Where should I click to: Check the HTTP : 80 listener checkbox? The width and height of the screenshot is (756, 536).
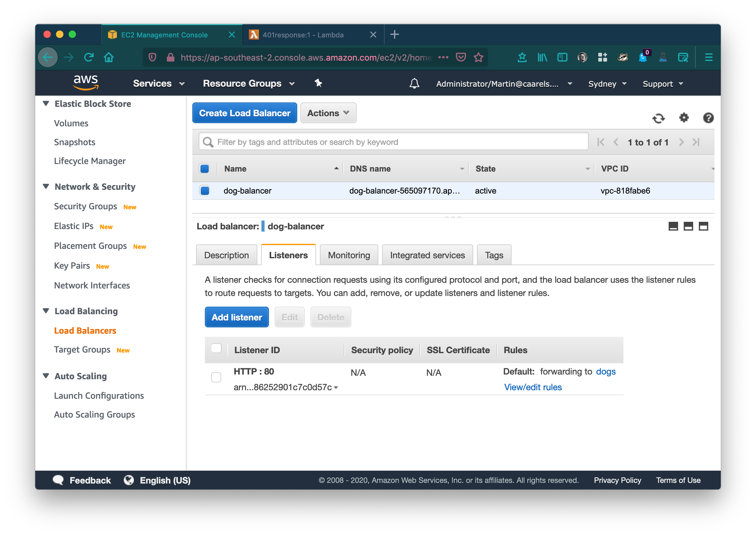216,377
